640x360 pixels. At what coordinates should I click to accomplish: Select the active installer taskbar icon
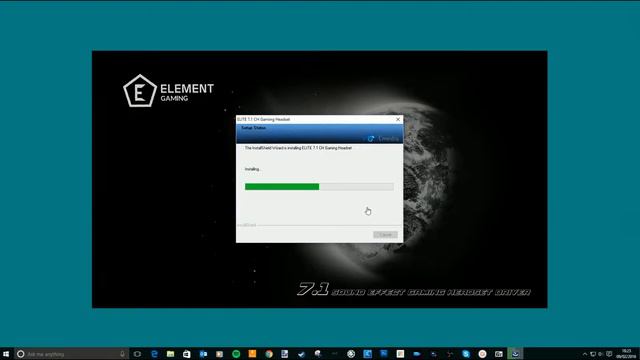tap(515, 354)
